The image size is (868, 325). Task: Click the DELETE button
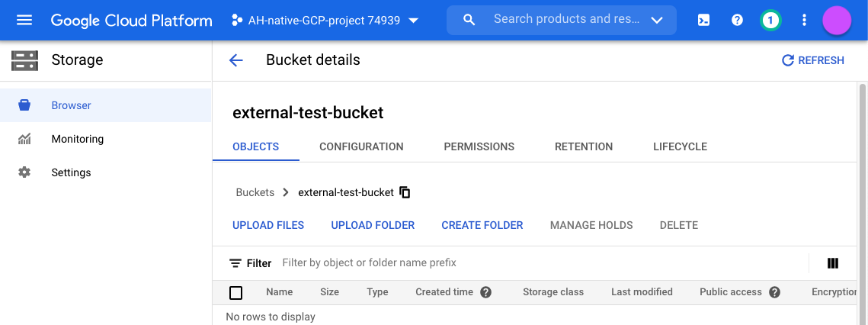[x=679, y=225]
